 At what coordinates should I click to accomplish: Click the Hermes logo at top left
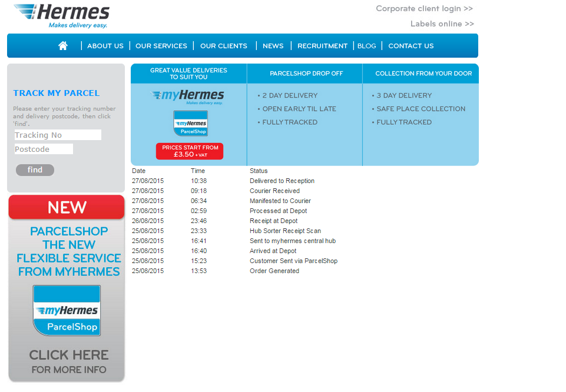tap(62, 16)
